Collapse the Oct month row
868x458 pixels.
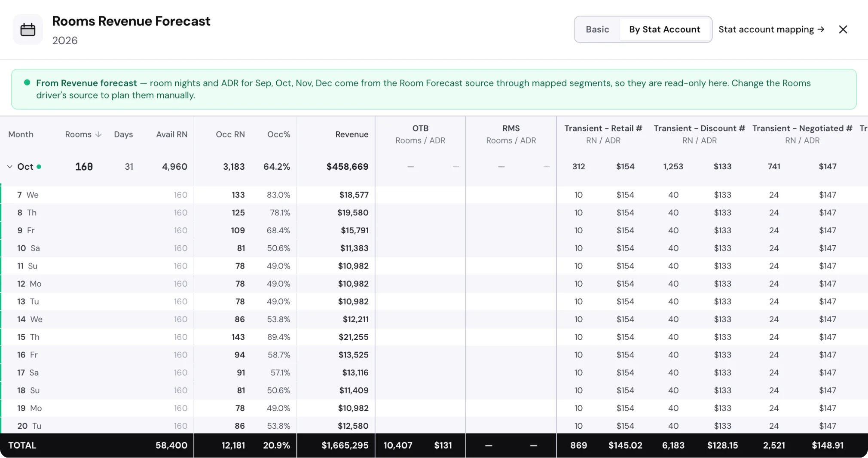tap(9, 167)
